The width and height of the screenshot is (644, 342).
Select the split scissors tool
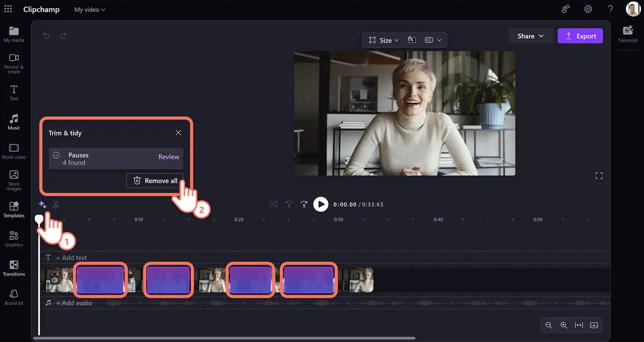56,204
